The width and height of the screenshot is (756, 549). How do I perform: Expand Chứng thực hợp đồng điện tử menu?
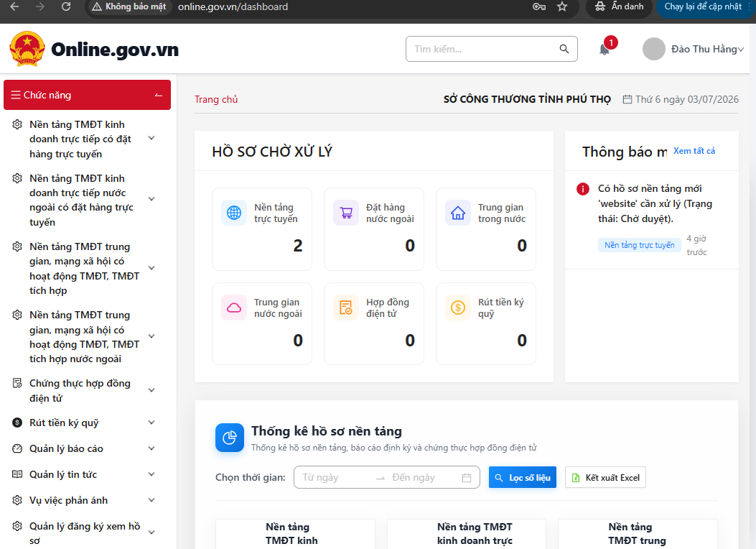click(151, 390)
